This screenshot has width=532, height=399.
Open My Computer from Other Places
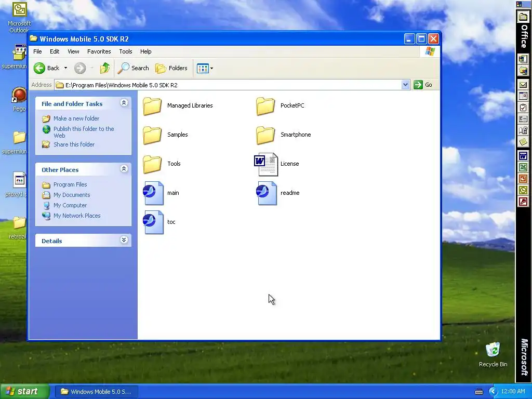click(x=70, y=205)
